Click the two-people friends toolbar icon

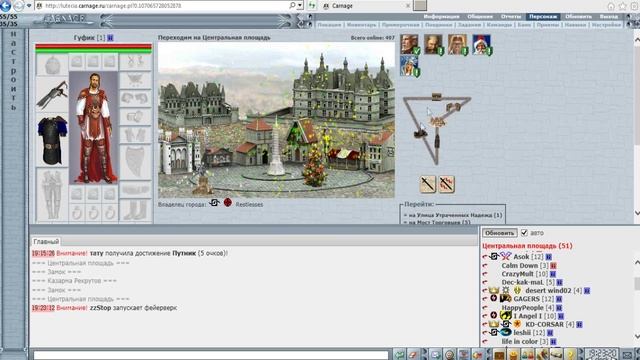pos(528,355)
